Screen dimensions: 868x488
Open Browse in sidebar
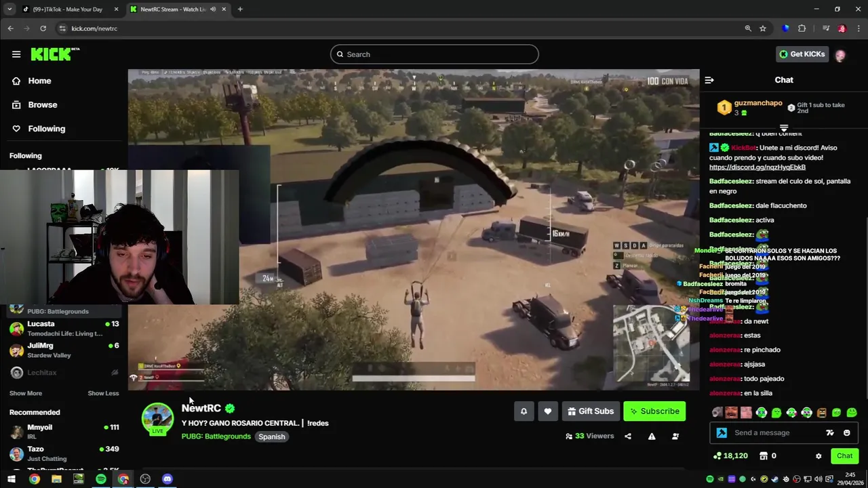click(42, 105)
